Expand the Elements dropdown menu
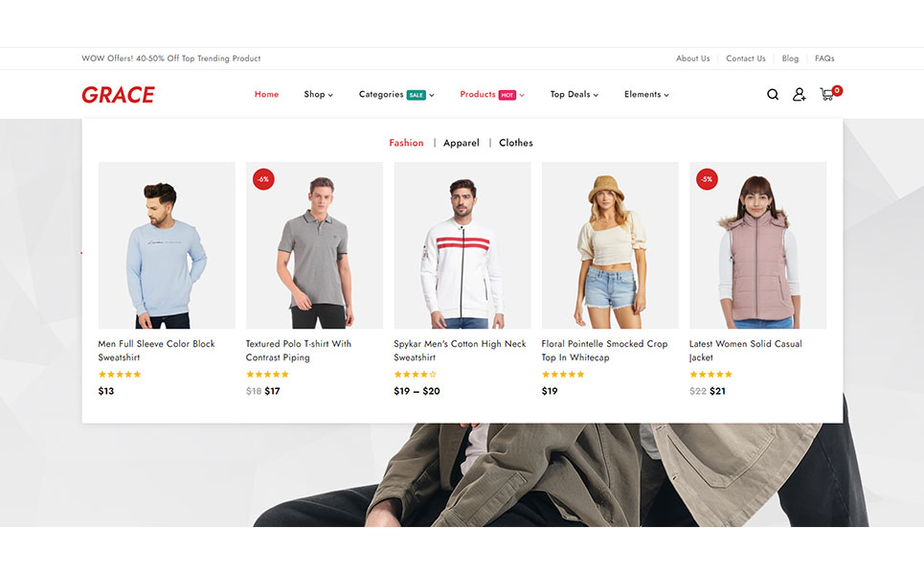The width and height of the screenshot is (924, 575). pyautogui.click(x=646, y=95)
